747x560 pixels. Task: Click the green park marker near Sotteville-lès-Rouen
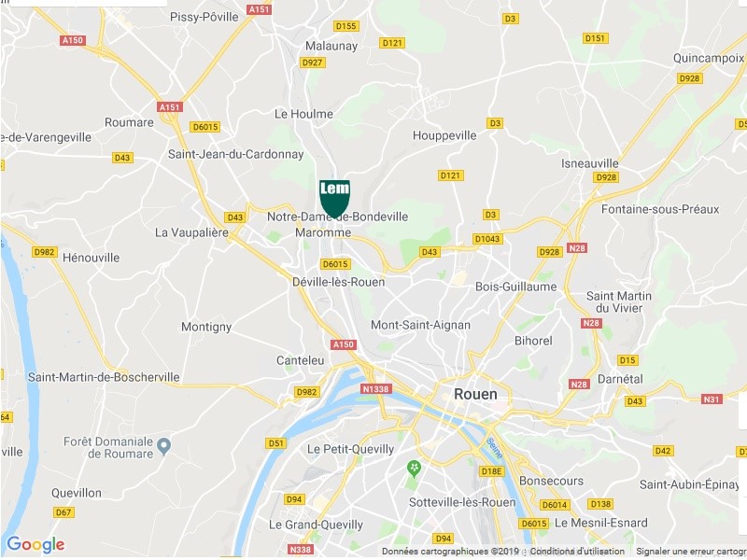pyautogui.click(x=414, y=469)
